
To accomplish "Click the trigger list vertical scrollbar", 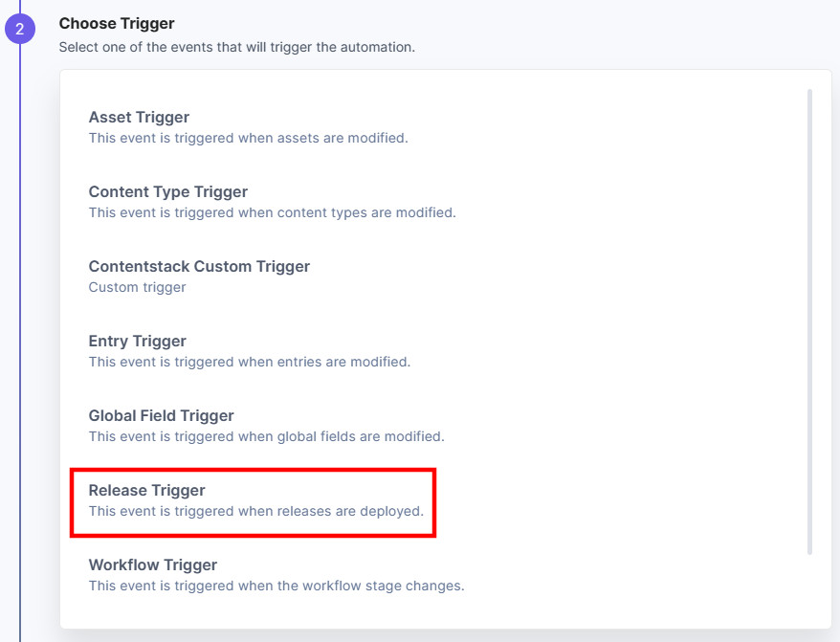I will (809, 321).
